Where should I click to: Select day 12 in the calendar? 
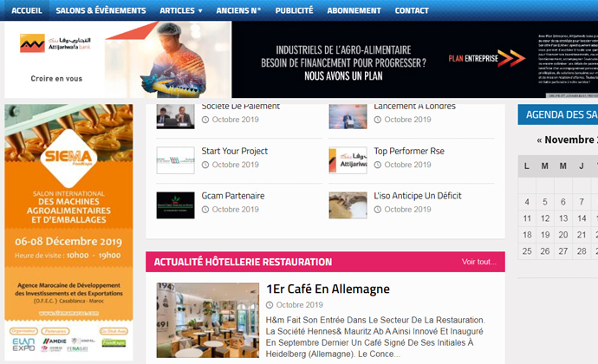click(x=543, y=218)
